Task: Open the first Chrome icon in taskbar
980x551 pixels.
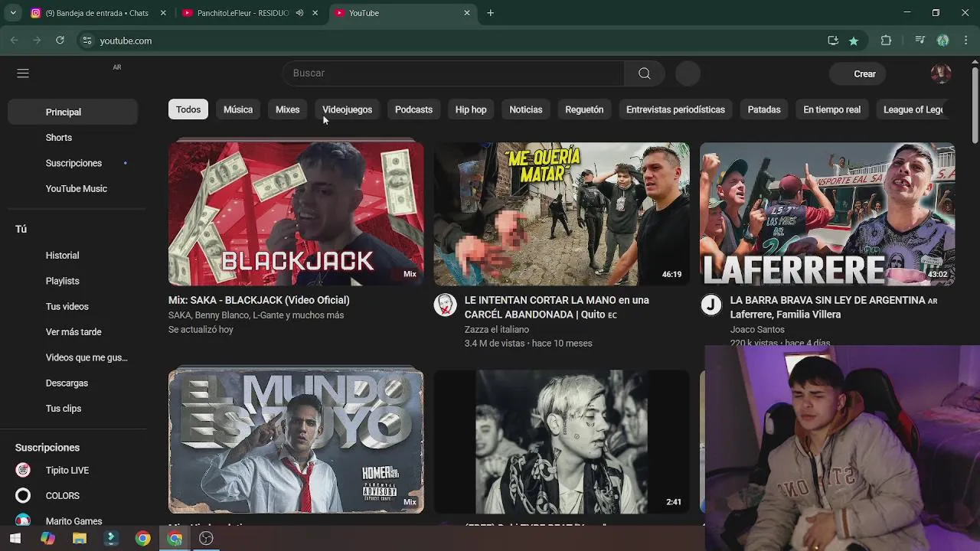Action: coord(142,538)
